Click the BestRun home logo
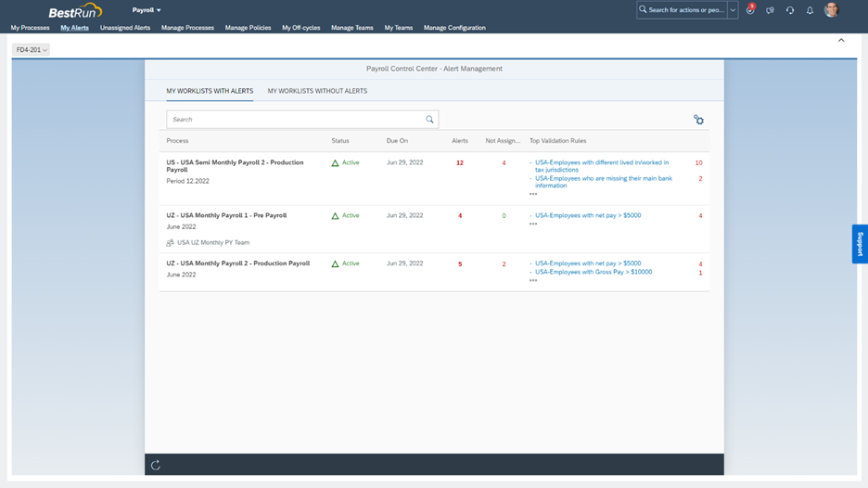 [x=75, y=11]
